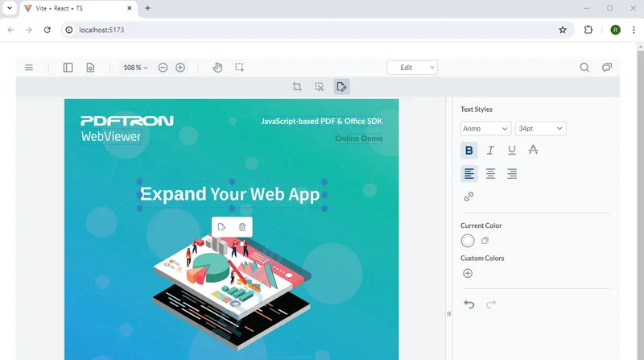Select the marquee selection tool

(x=239, y=68)
